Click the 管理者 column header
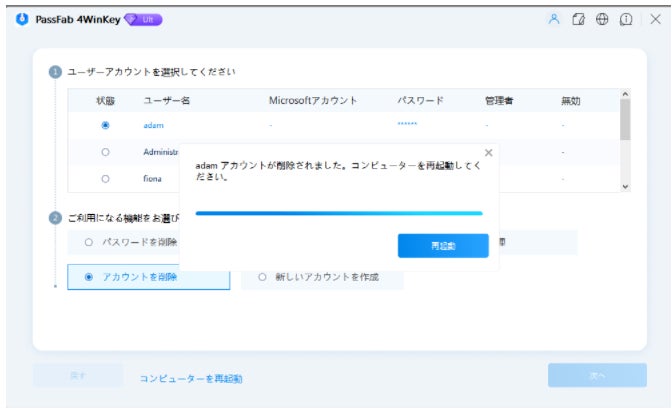 click(x=499, y=101)
